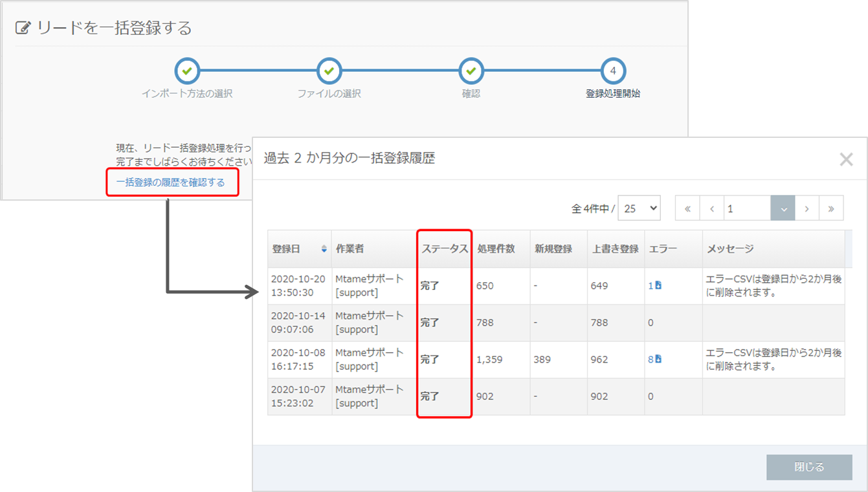Click the 完了 status in the 2020-10-14 row

click(430, 322)
